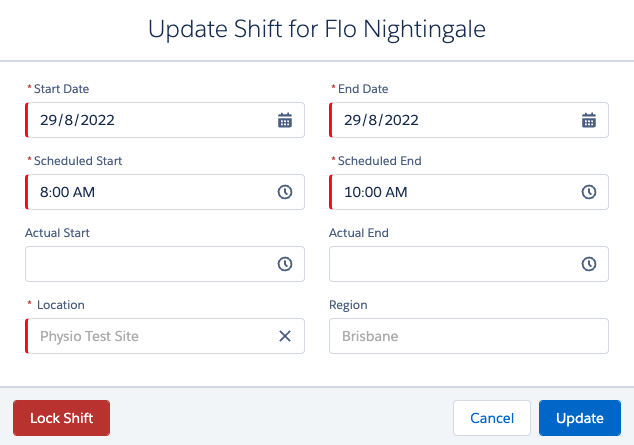This screenshot has height=445, width=634.
Task: Open the Actual End time picker icon
Action: coord(589,264)
